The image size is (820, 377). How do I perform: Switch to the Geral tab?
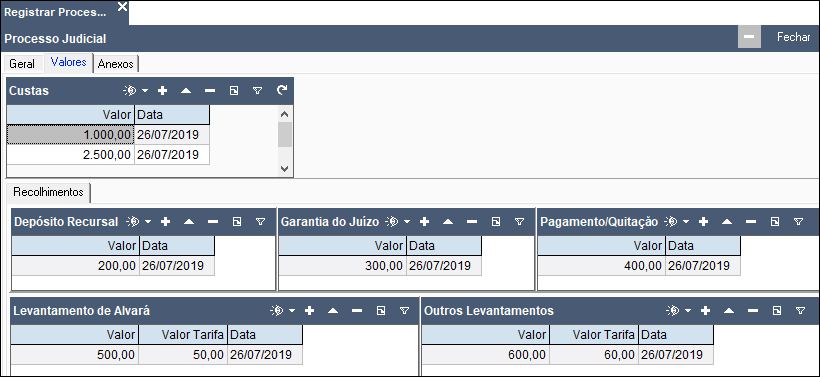(x=22, y=64)
